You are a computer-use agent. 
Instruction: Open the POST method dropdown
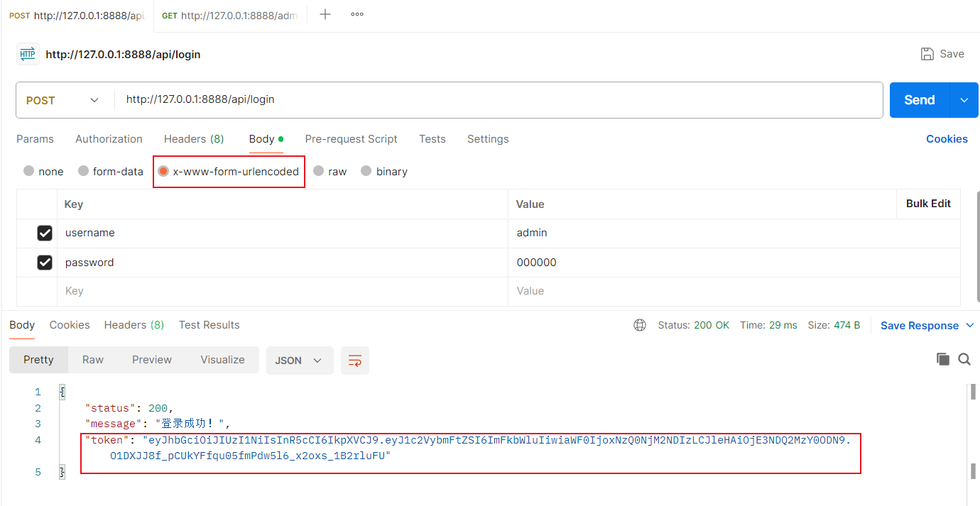[x=64, y=100]
